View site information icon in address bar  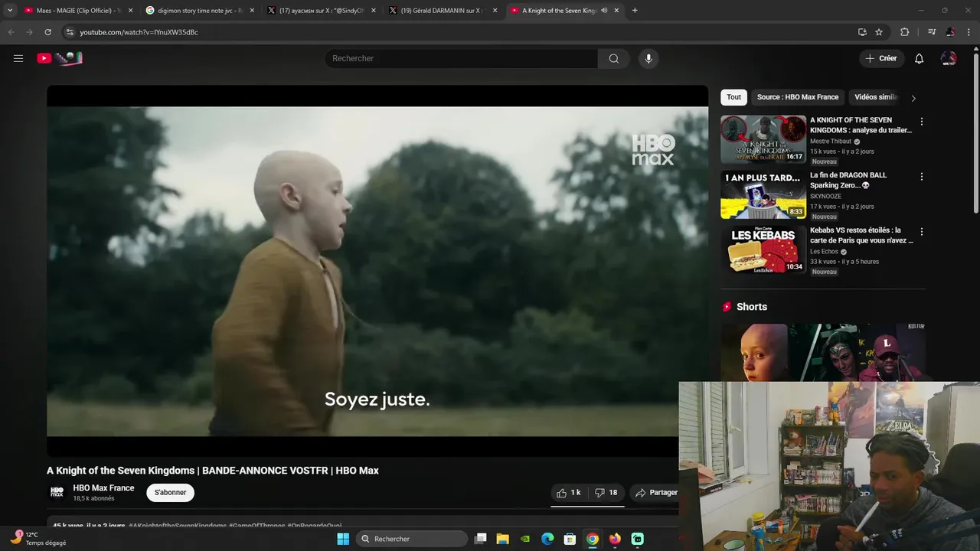point(70,32)
